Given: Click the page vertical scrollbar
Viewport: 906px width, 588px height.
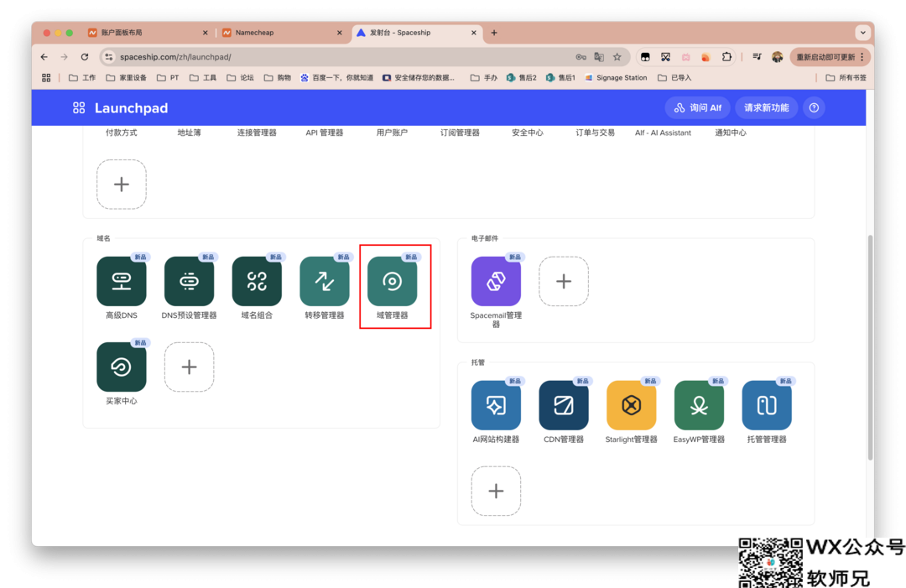Looking at the screenshot, I should 870,347.
